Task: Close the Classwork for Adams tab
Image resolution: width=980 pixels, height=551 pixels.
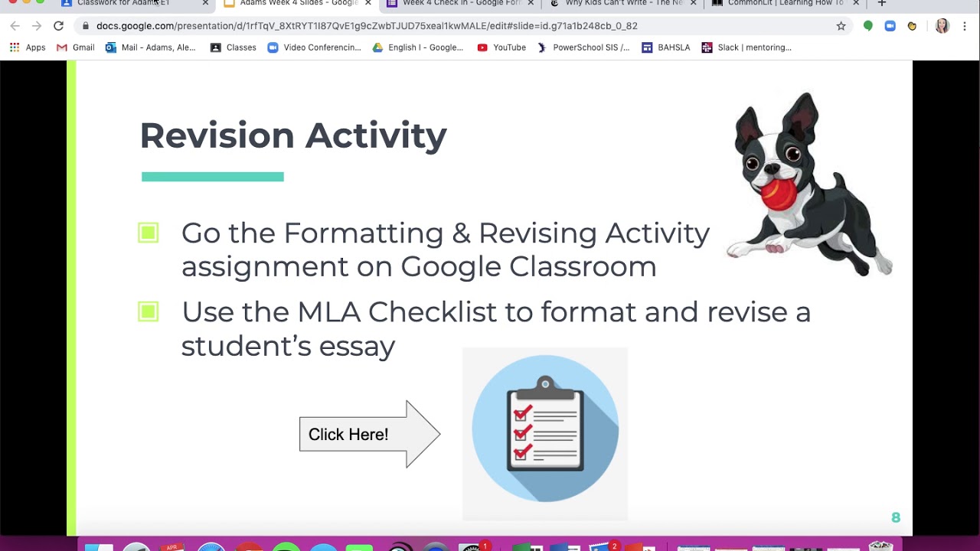Action: (205, 4)
